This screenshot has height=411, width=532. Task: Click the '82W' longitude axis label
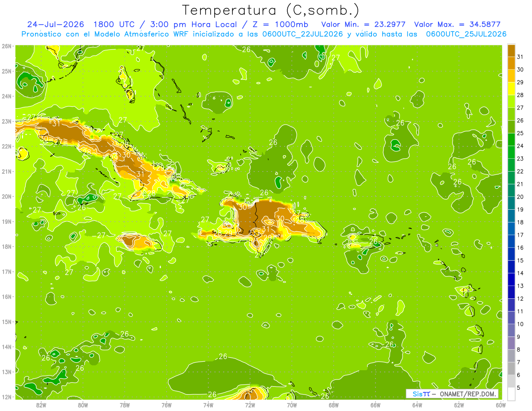pyautogui.click(x=41, y=404)
